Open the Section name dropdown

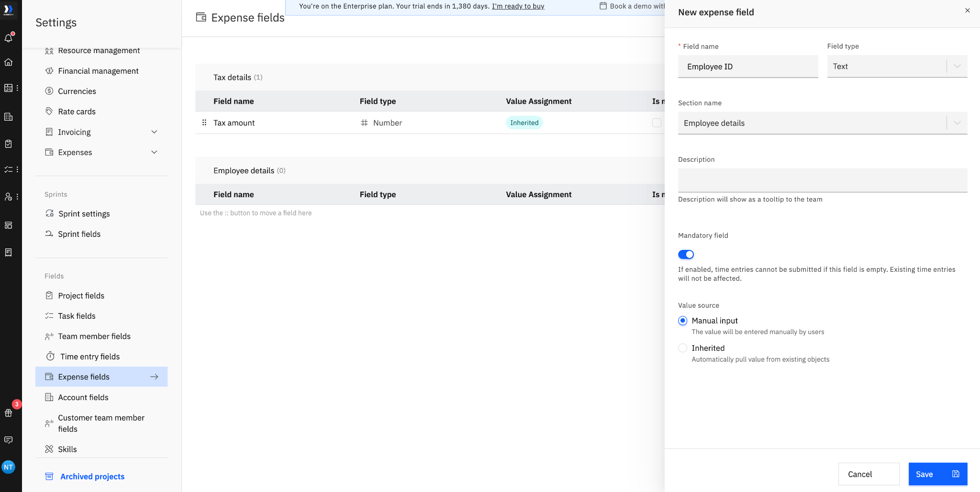tap(823, 123)
